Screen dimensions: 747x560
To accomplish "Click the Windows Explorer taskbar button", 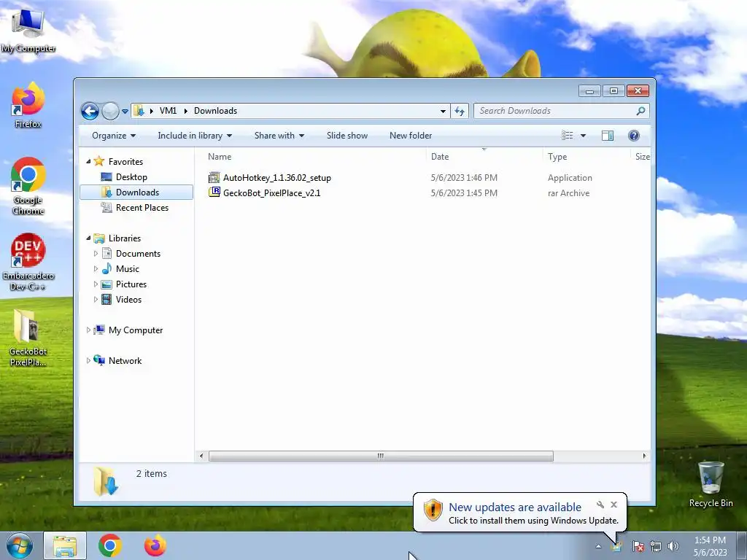I will (x=65, y=545).
